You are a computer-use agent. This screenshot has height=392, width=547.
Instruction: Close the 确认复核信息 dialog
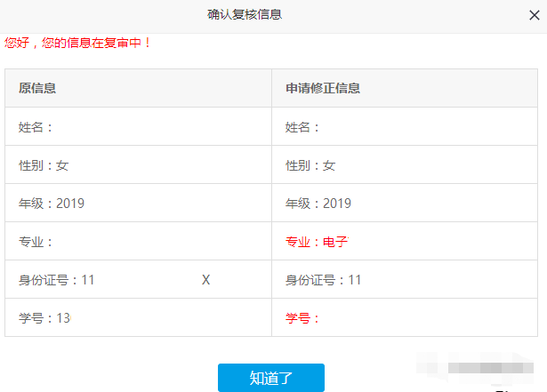[533, 14]
